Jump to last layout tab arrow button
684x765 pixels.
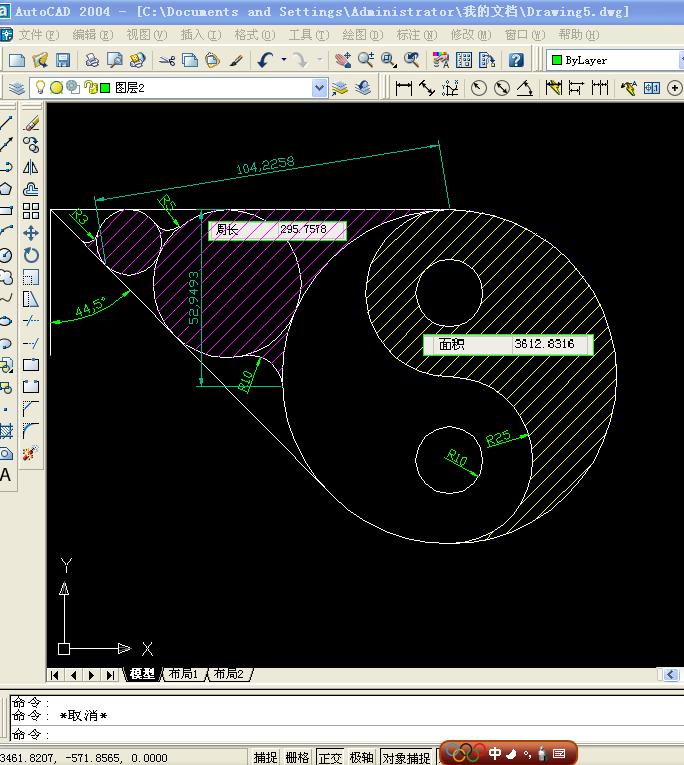coord(110,675)
